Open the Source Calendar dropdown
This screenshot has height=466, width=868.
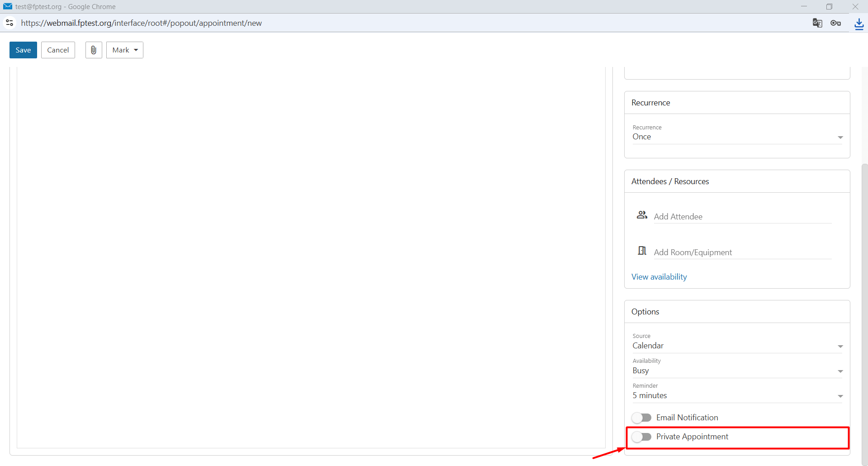point(737,346)
